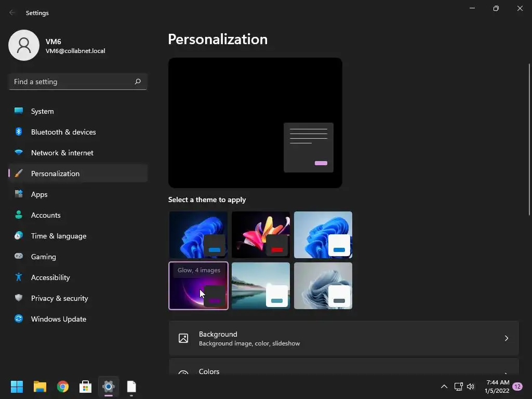Go to Apps settings
The image size is (532, 399).
78,194
